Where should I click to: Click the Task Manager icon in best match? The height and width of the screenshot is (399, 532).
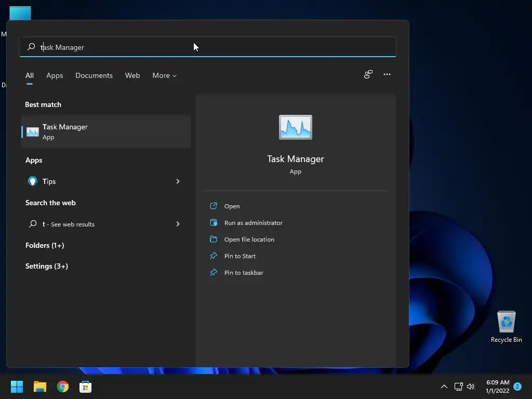(x=33, y=131)
